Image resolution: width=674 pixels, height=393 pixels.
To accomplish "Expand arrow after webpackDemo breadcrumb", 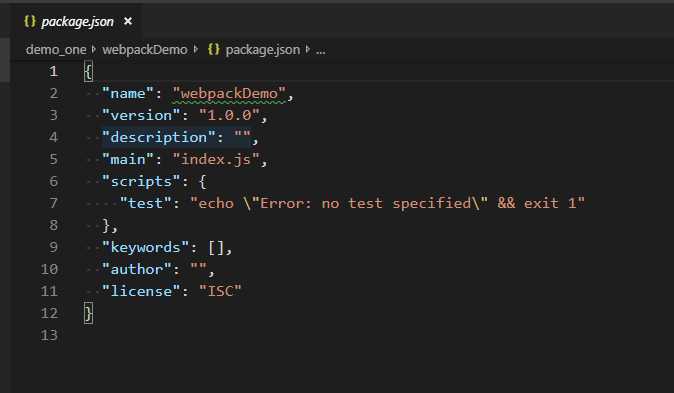I will point(196,50).
